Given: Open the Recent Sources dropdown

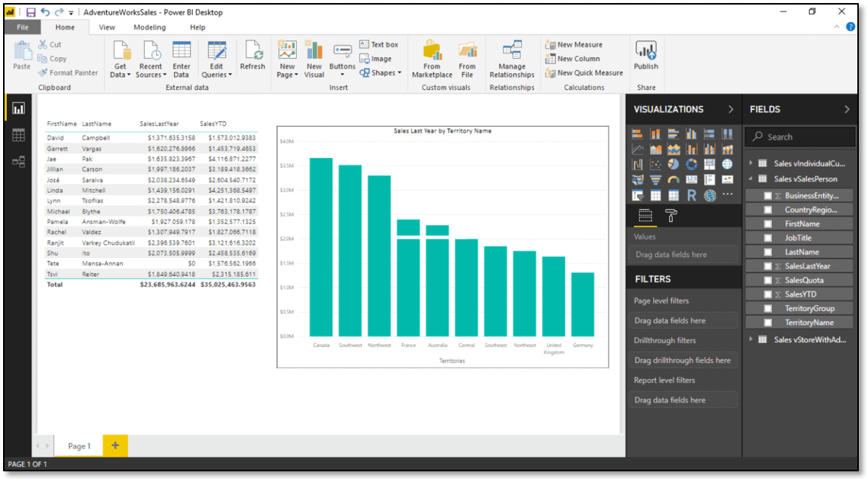Looking at the screenshot, I should [x=150, y=59].
